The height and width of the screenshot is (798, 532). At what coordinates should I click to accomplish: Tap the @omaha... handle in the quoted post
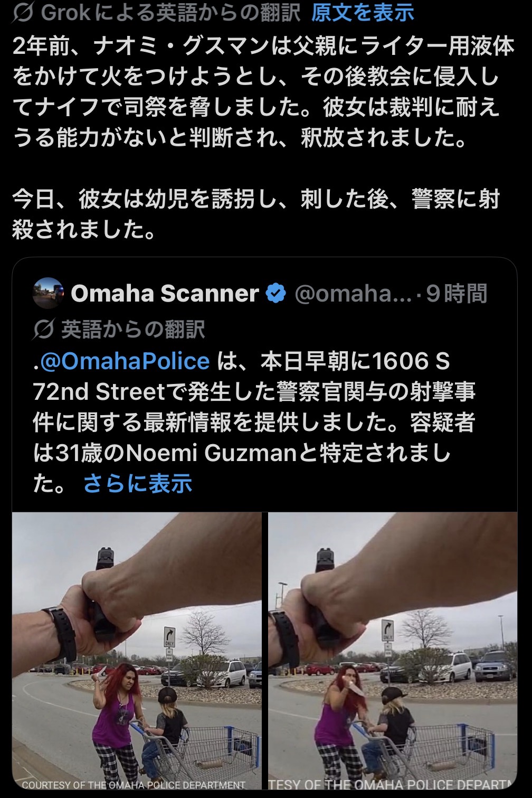353,293
